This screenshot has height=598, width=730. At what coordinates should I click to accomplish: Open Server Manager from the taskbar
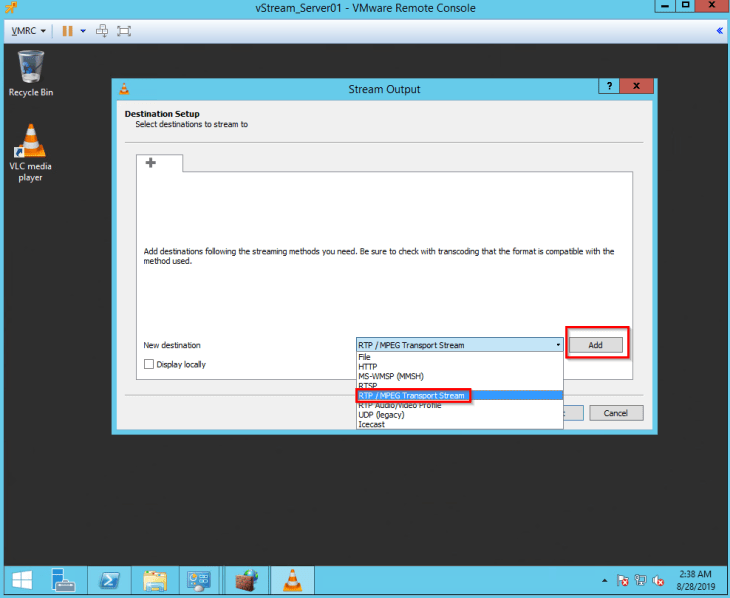63,579
